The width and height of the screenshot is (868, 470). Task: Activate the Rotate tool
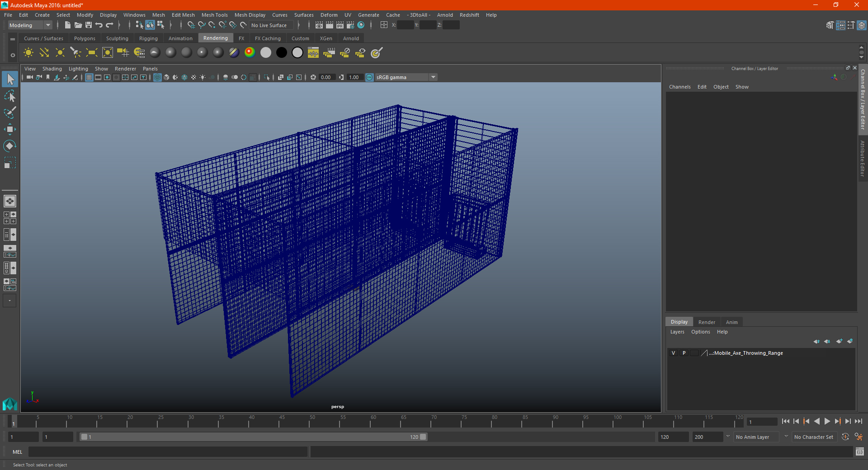(10, 146)
